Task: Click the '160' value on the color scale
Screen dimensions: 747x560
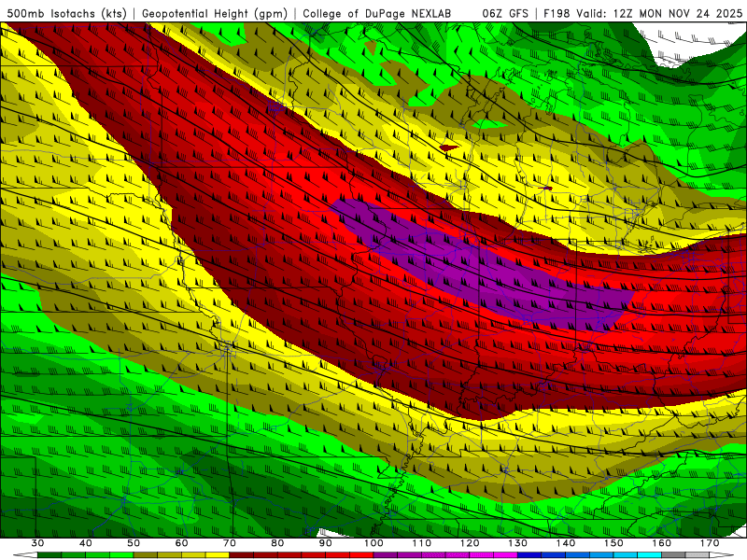Action: click(x=662, y=543)
